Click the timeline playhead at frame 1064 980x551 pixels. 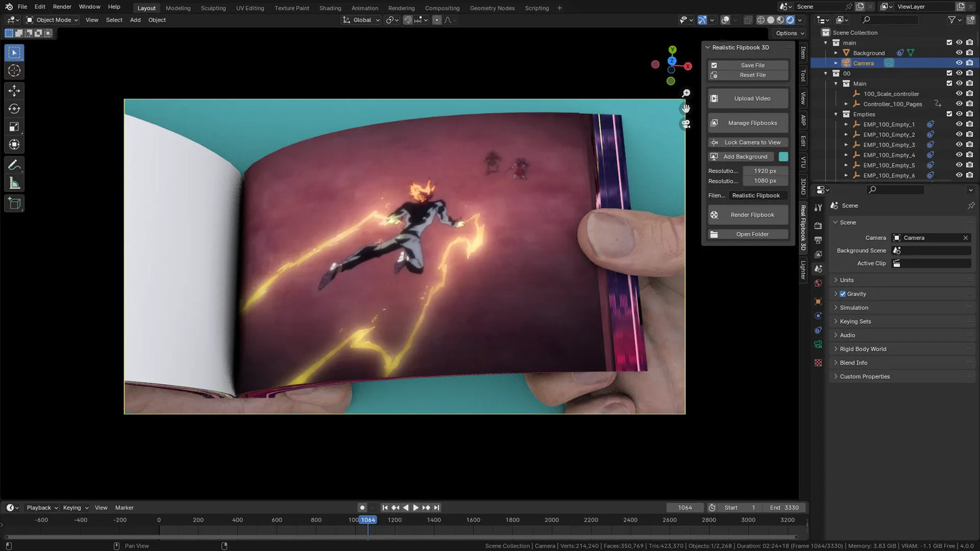coord(368,520)
